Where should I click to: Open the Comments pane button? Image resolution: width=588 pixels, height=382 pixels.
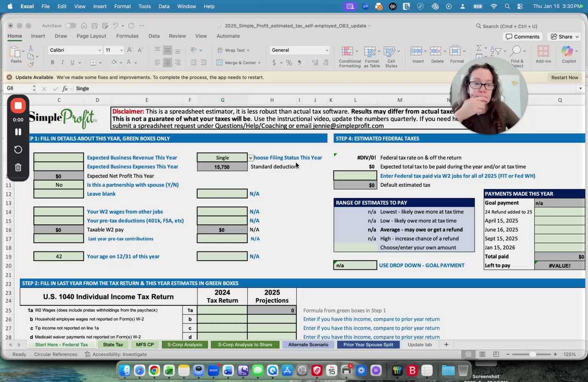pyautogui.click(x=523, y=37)
